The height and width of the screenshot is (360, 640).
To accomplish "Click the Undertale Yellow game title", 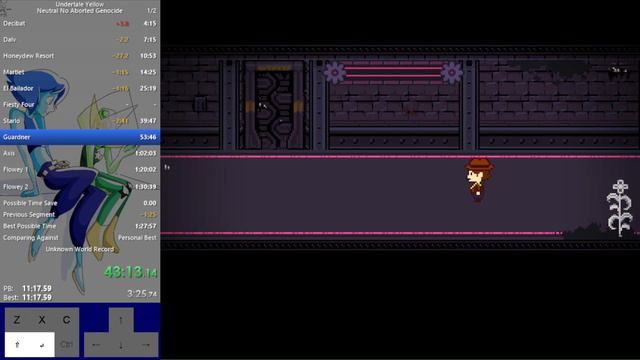I will (x=80, y=4).
